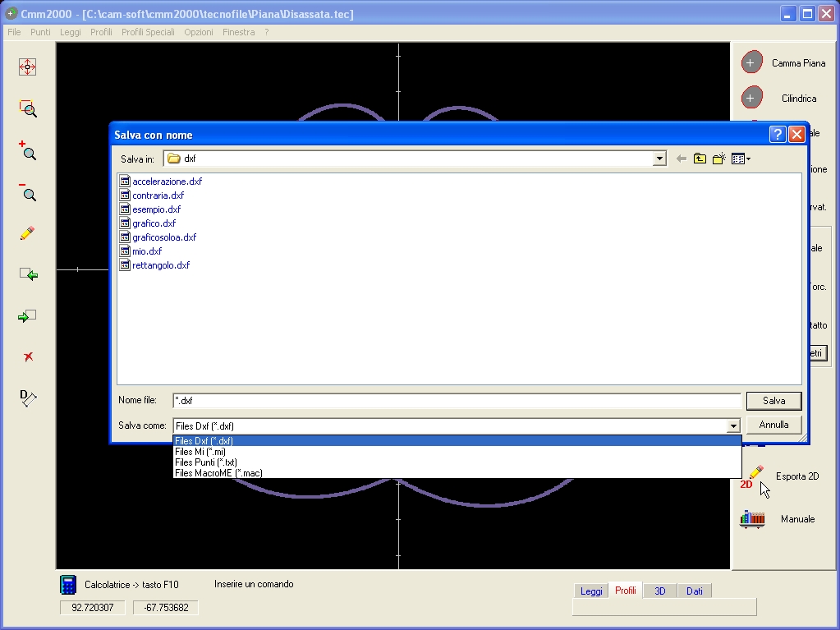Open the ? help menu
840x630 pixels.
(x=267, y=32)
